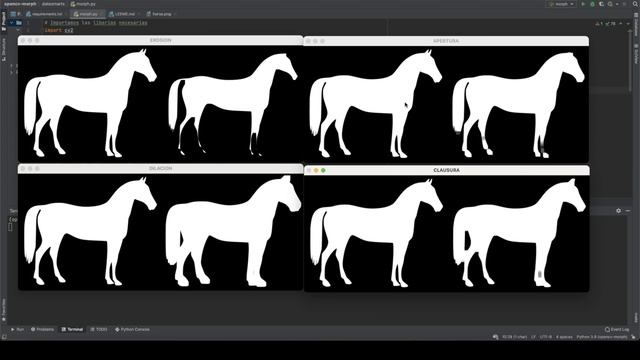Open the Run tool window tab
Image resolution: width=640 pixels, height=360 pixels.
(18, 329)
